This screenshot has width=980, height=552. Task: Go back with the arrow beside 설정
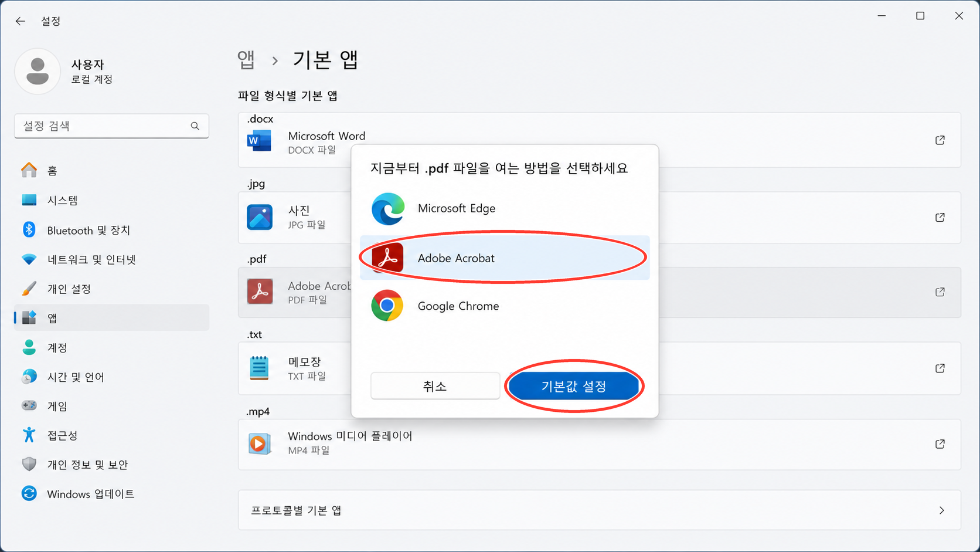pos(21,21)
